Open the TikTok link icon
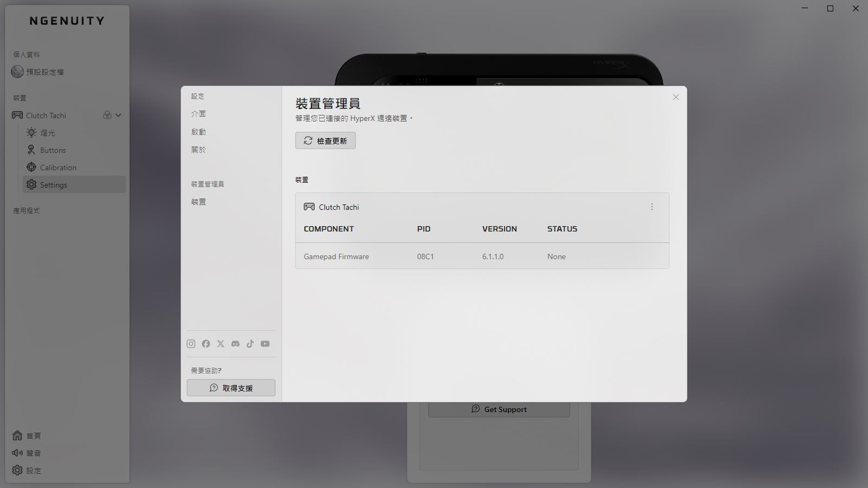Image resolution: width=868 pixels, height=488 pixels. [x=250, y=344]
